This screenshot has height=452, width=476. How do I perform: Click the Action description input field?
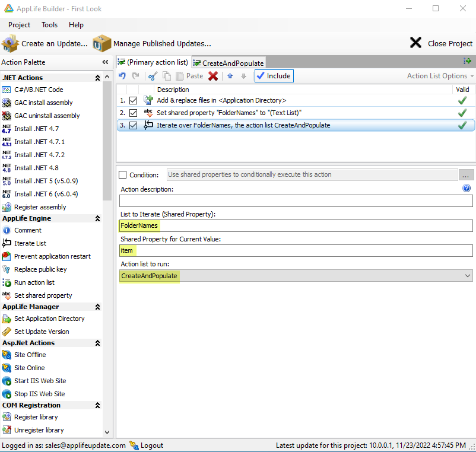coord(296,201)
